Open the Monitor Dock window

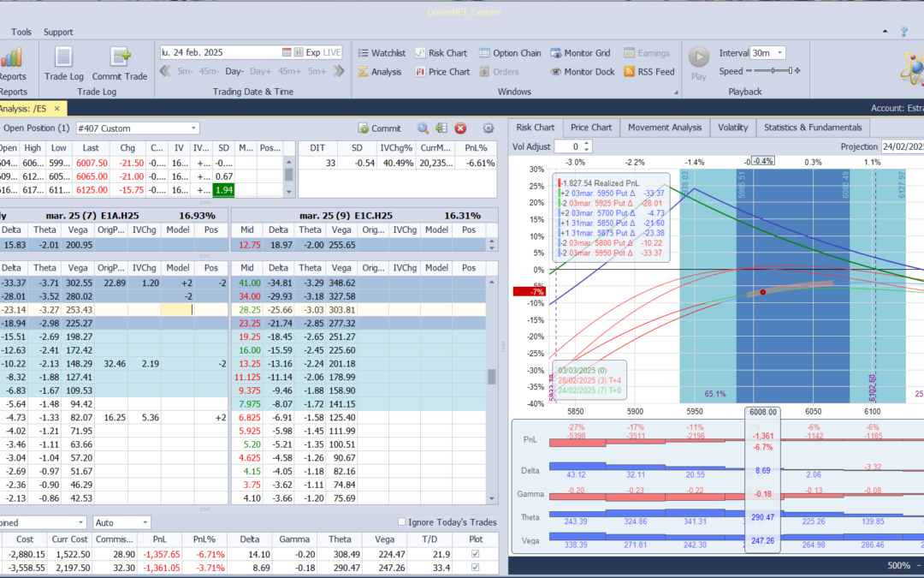pyautogui.click(x=583, y=72)
